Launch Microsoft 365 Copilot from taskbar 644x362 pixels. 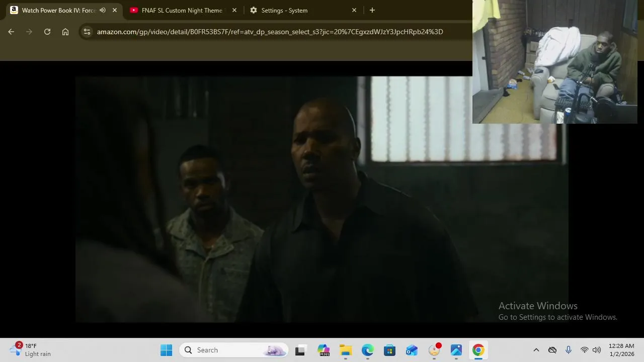(324, 350)
